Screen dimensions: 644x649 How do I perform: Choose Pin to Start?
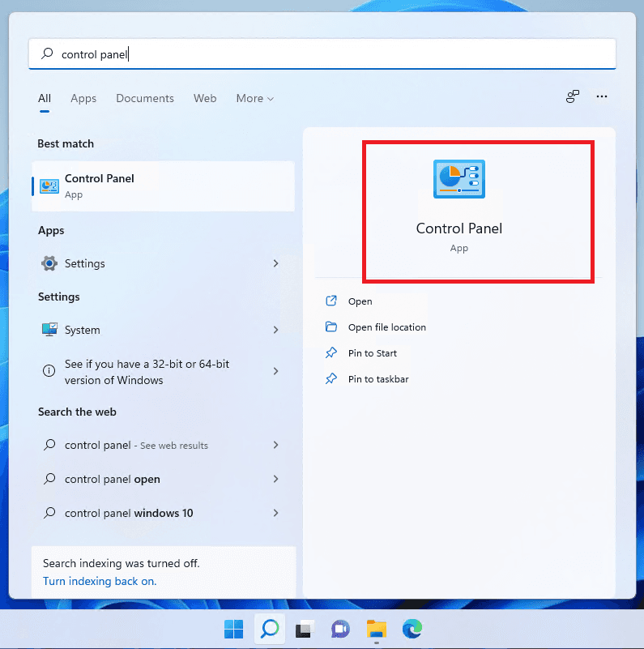[x=373, y=353]
